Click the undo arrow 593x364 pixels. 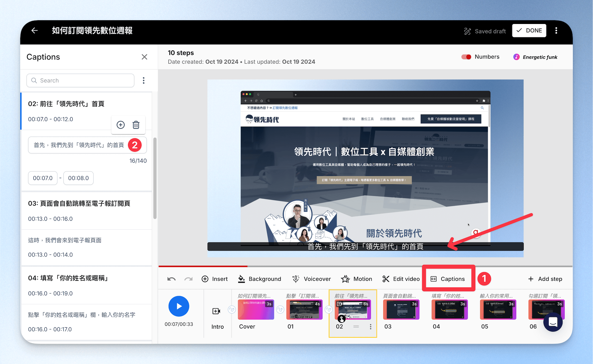pos(171,279)
